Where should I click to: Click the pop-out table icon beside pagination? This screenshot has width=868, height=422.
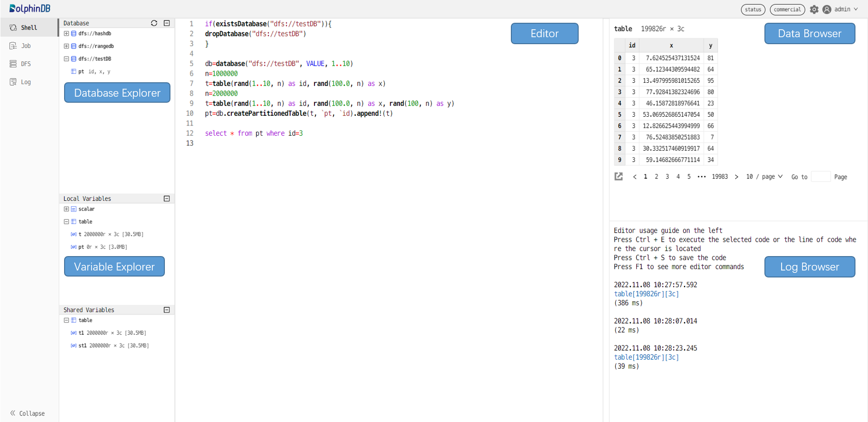click(x=619, y=177)
